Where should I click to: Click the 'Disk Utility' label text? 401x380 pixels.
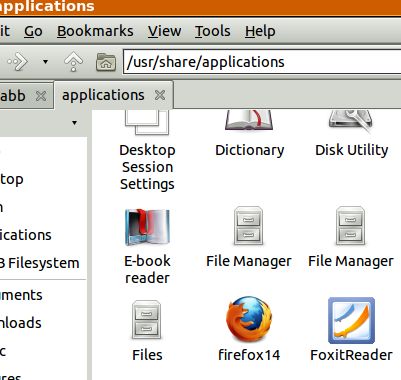click(x=352, y=150)
